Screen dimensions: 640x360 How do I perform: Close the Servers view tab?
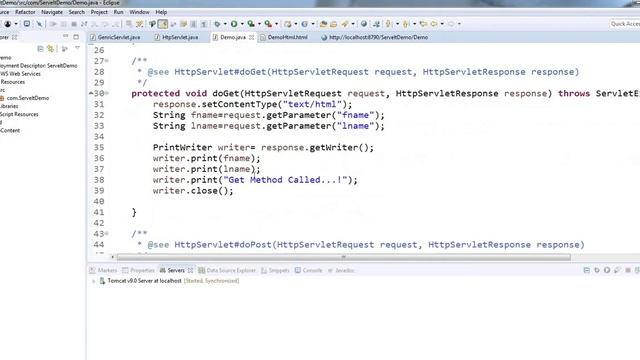click(190, 271)
